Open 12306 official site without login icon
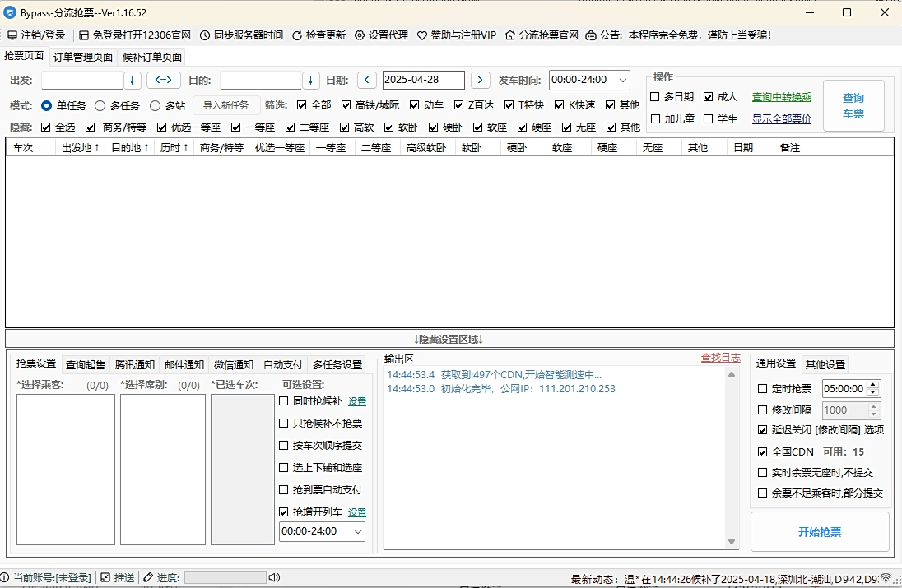This screenshot has width=902, height=588. coord(84,35)
